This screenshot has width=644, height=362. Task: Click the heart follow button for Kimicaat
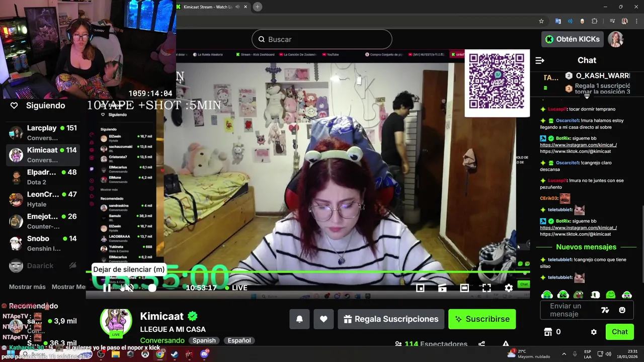point(324,319)
